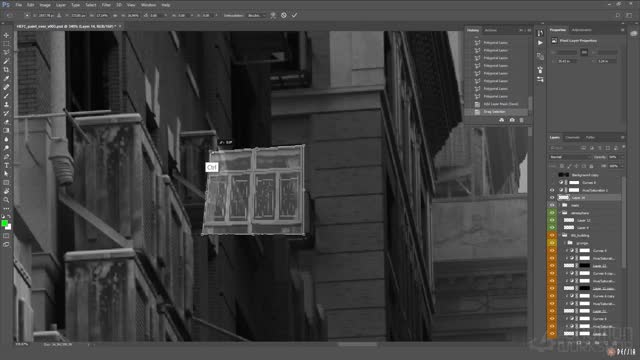The image size is (640, 360).
Task: Select the Zoom tool in the toolbar
Action: (6, 200)
